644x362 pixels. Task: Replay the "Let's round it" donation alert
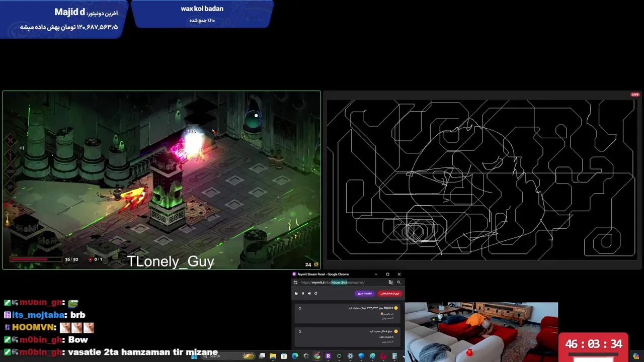click(300, 331)
